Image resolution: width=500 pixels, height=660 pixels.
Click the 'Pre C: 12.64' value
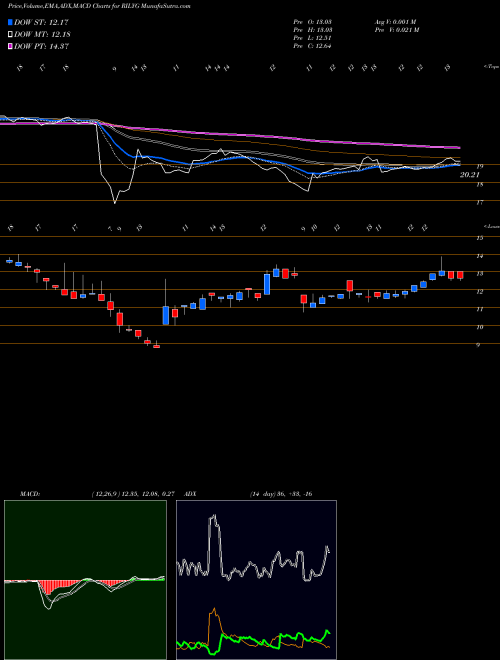(312, 46)
